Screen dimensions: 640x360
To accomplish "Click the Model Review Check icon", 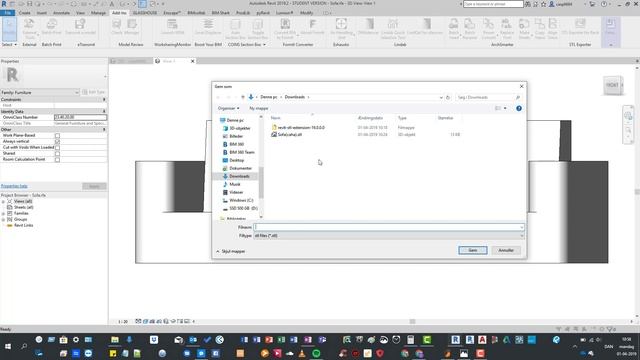I will (x=117, y=28).
